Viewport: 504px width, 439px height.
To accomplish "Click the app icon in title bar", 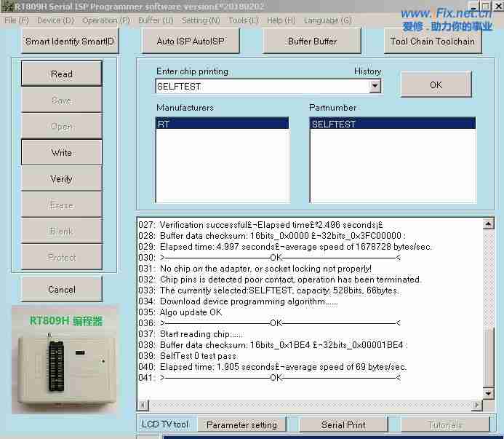I will tap(7, 7).
